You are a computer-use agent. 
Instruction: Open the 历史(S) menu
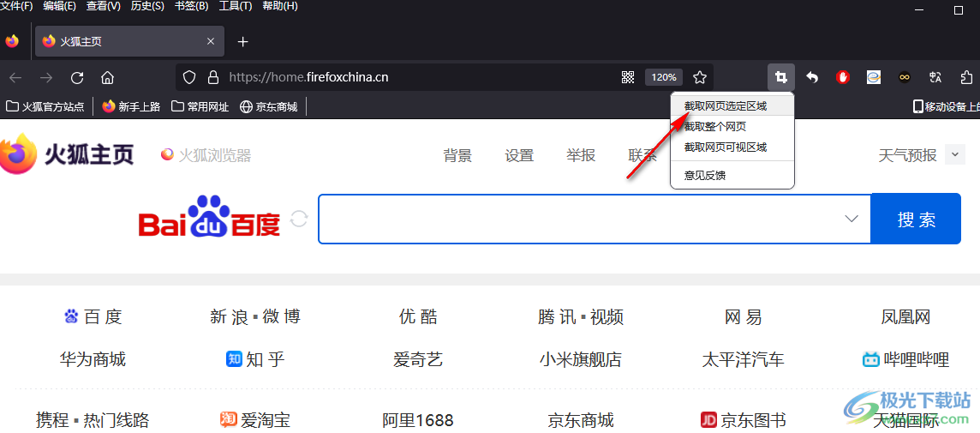[x=147, y=6]
